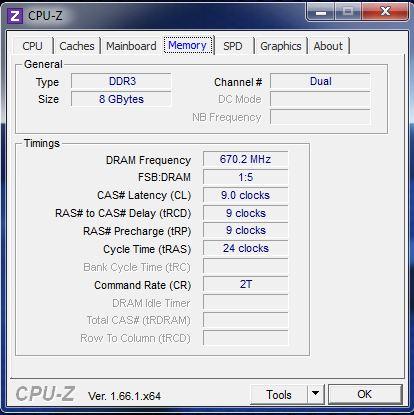Image resolution: width=414 pixels, height=415 pixels.
Task: Click the OK button
Action: click(x=365, y=394)
